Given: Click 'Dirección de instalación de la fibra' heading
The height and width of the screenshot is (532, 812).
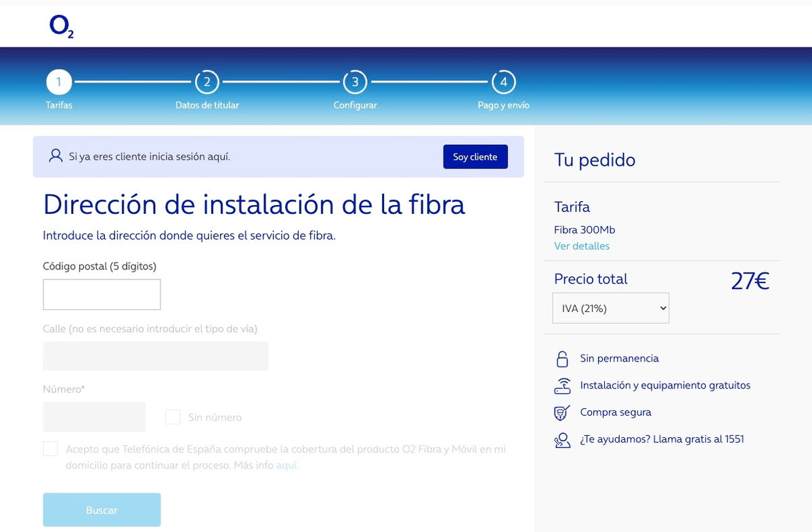Looking at the screenshot, I should 254,204.
